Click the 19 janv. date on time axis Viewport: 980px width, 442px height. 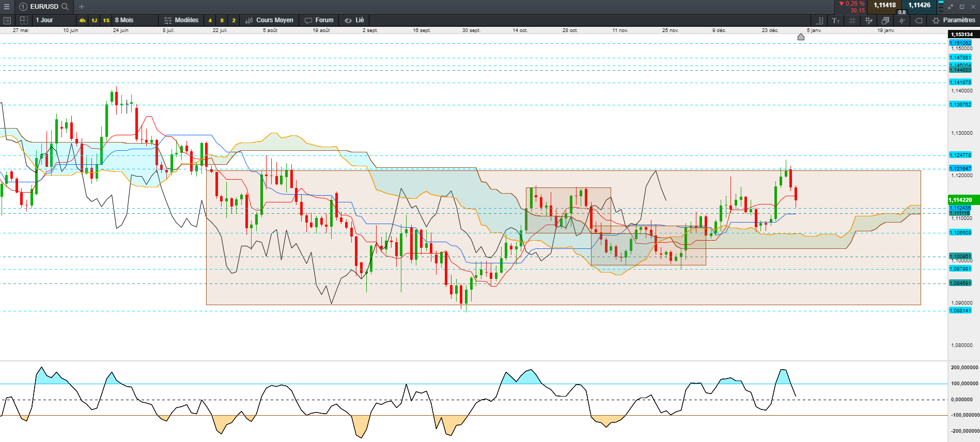tap(886, 30)
